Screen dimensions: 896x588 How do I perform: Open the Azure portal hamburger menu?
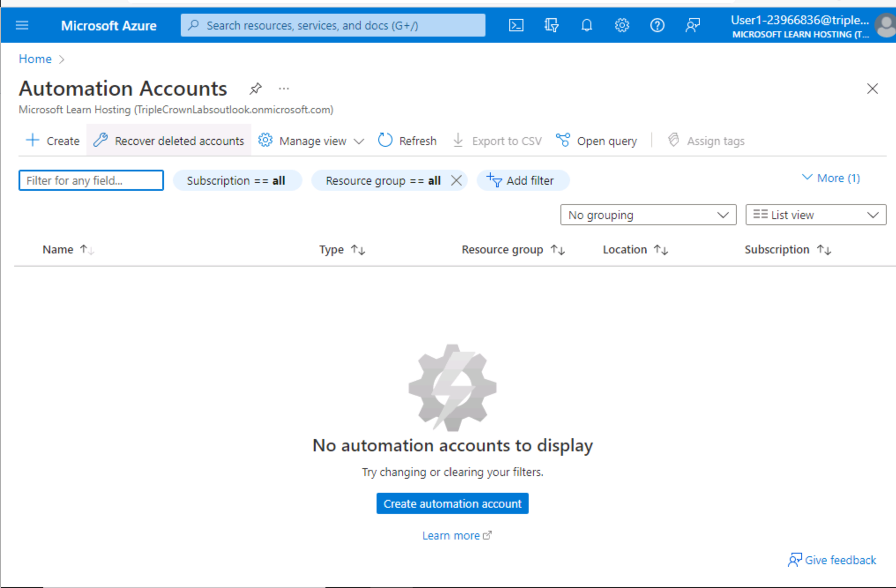pyautogui.click(x=22, y=25)
